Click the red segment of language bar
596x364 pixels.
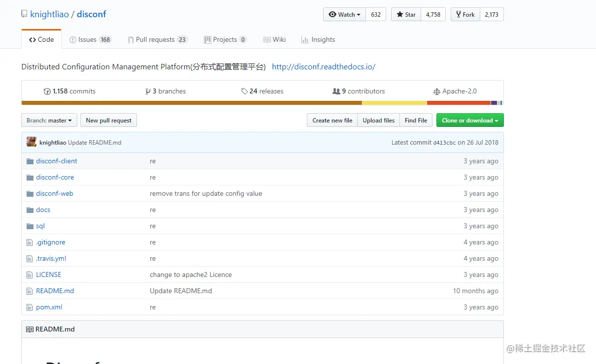(x=459, y=103)
